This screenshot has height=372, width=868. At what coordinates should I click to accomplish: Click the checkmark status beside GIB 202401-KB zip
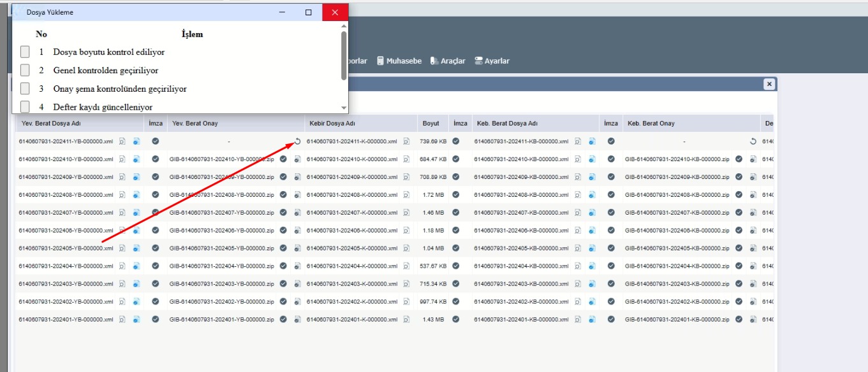(739, 320)
